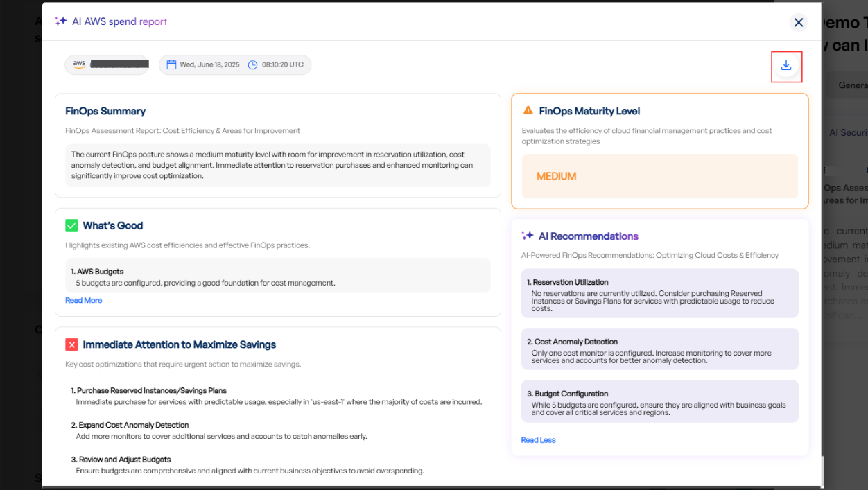Select the MEDIUM maturity level badge
868x490 pixels.
coord(556,176)
